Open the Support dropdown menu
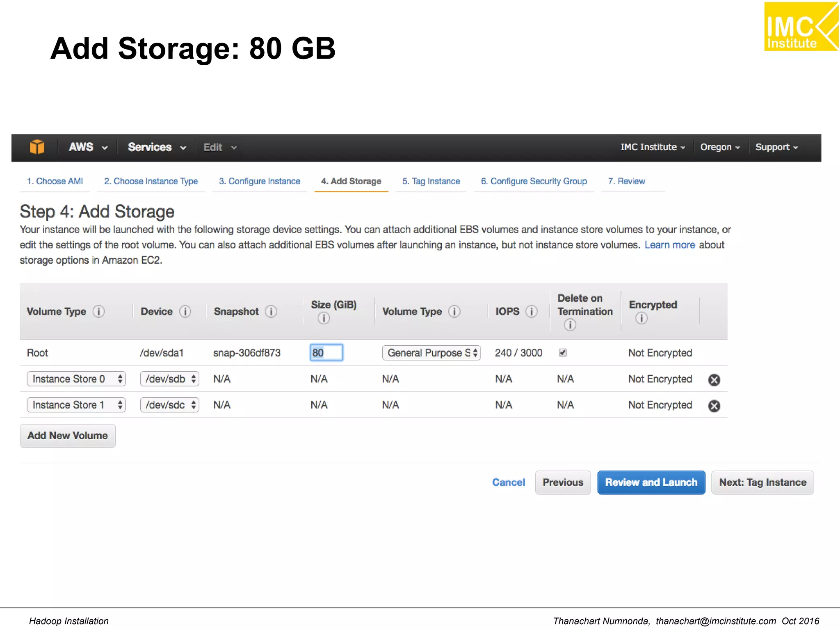The image size is (840, 630). tap(776, 147)
